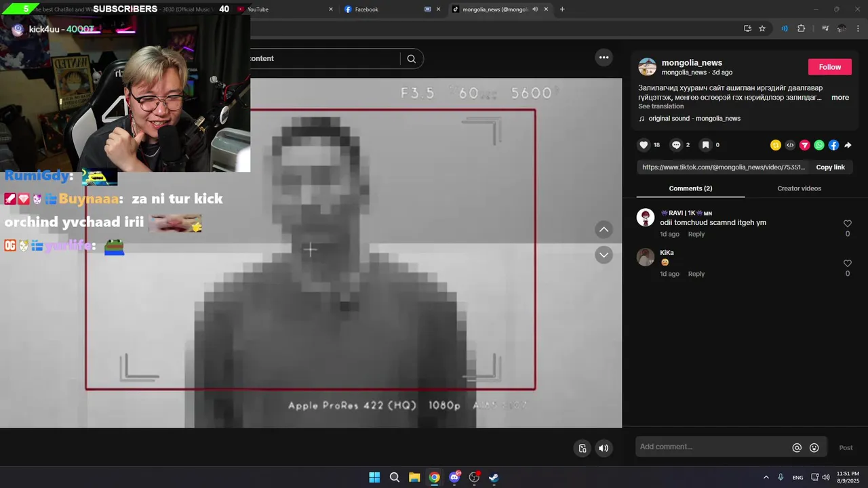Open the Chrome profile avatar
The width and height of the screenshot is (868, 488).
842,28
